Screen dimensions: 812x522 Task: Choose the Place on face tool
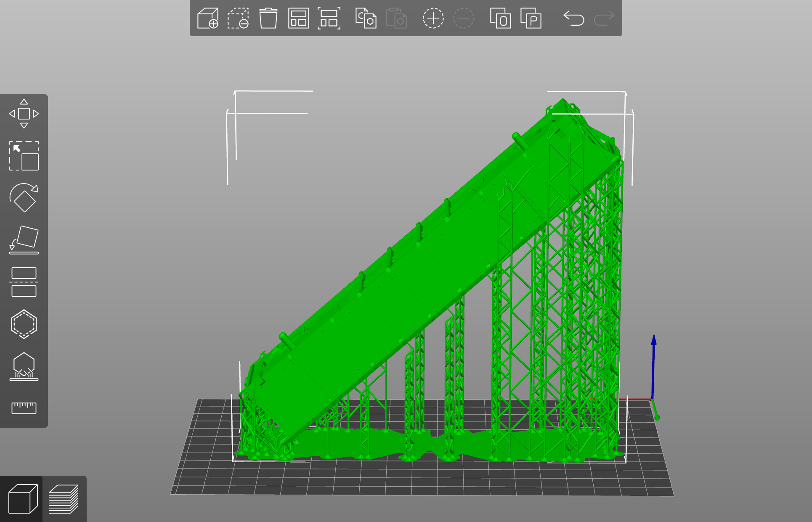tap(24, 240)
